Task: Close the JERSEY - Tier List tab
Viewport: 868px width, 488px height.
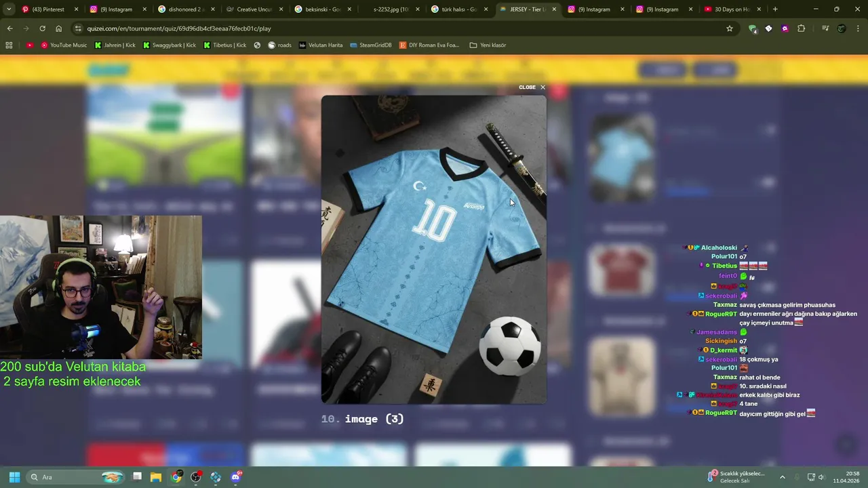Action: pyautogui.click(x=554, y=9)
